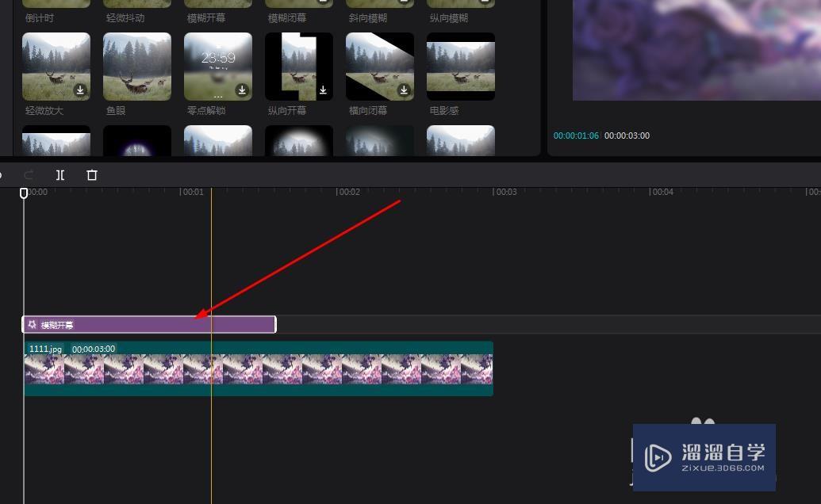Click the playhead handle at 00:00

coord(24,193)
